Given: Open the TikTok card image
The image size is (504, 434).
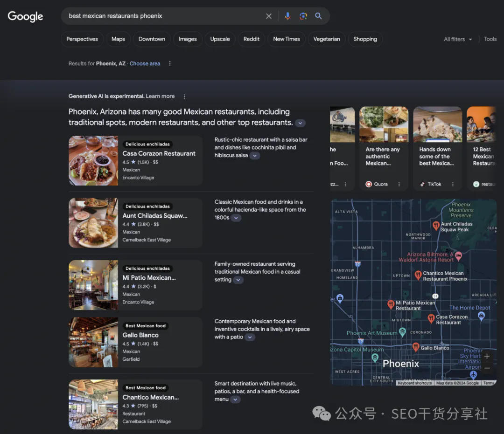Looking at the screenshot, I should tap(437, 124).
